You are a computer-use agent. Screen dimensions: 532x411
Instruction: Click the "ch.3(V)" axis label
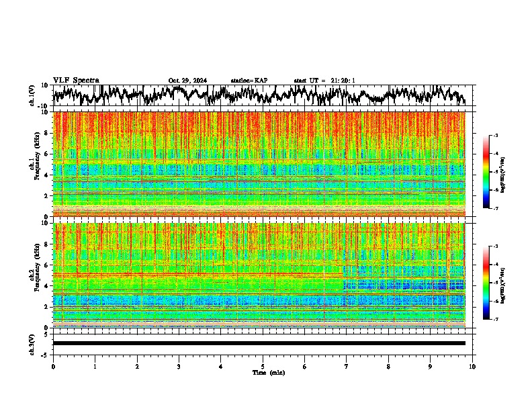click(x=32, y=345)
